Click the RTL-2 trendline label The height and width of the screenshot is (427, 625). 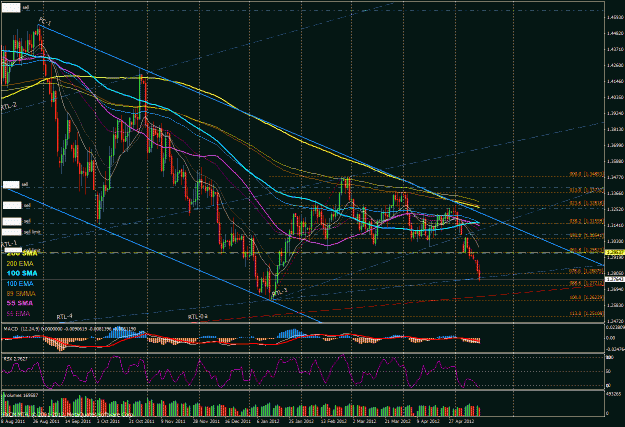[x=9, y=106]
